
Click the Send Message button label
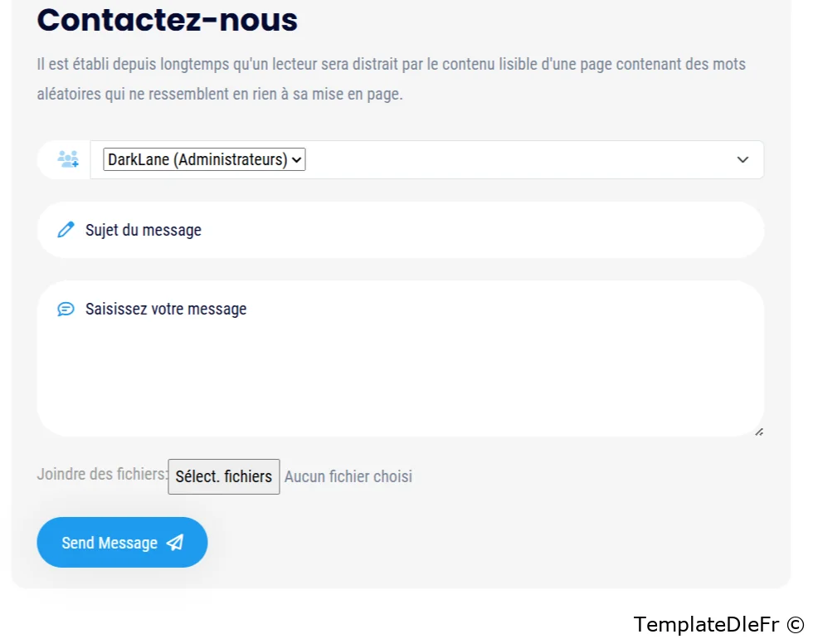point(110,543)
